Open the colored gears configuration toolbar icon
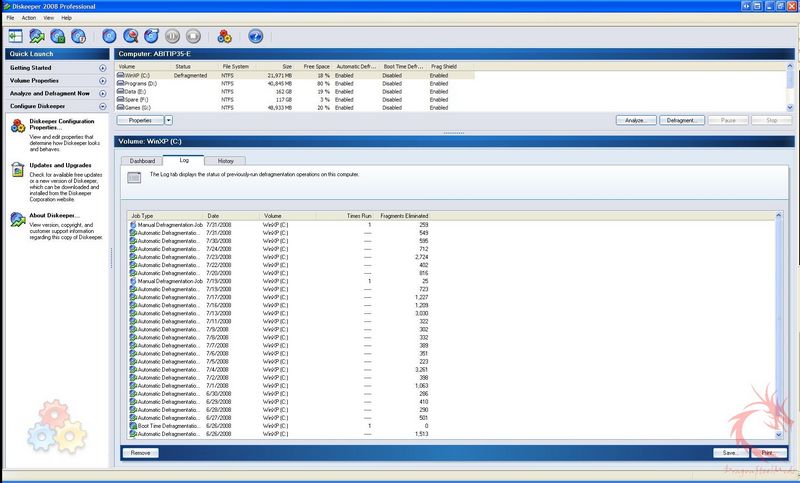This screenshot has height=483, width=800. 225,36
